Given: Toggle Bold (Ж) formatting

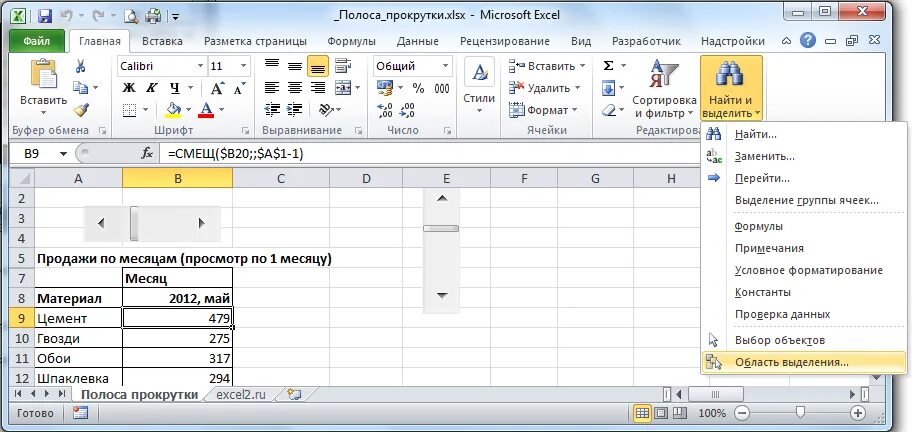Looking at the screenshot, I should 129,88.
